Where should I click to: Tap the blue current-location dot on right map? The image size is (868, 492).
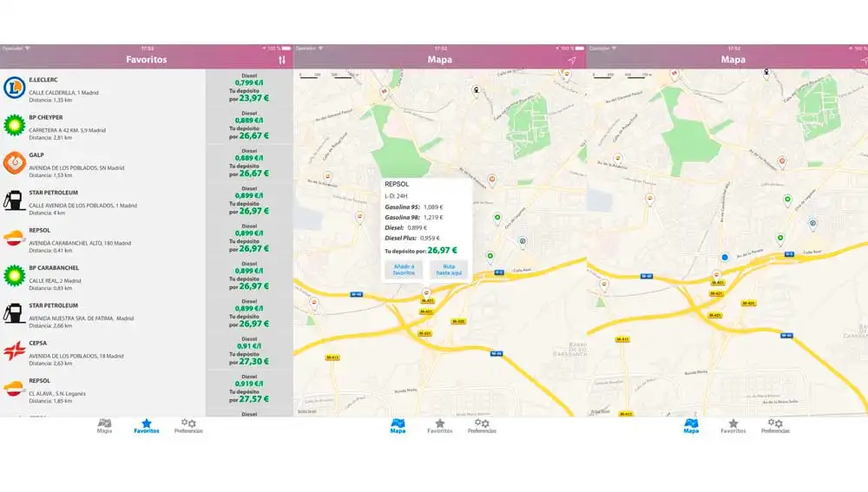tap(725, 258)
